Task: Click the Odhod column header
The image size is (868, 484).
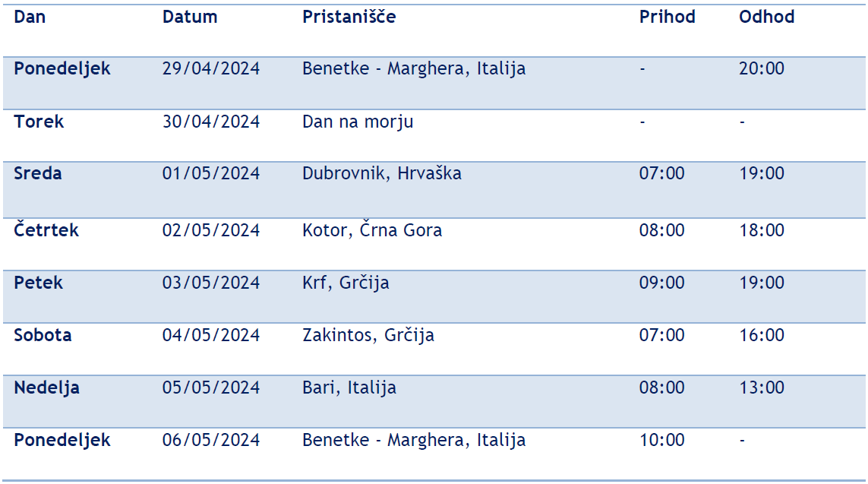Action: point(766,17)
